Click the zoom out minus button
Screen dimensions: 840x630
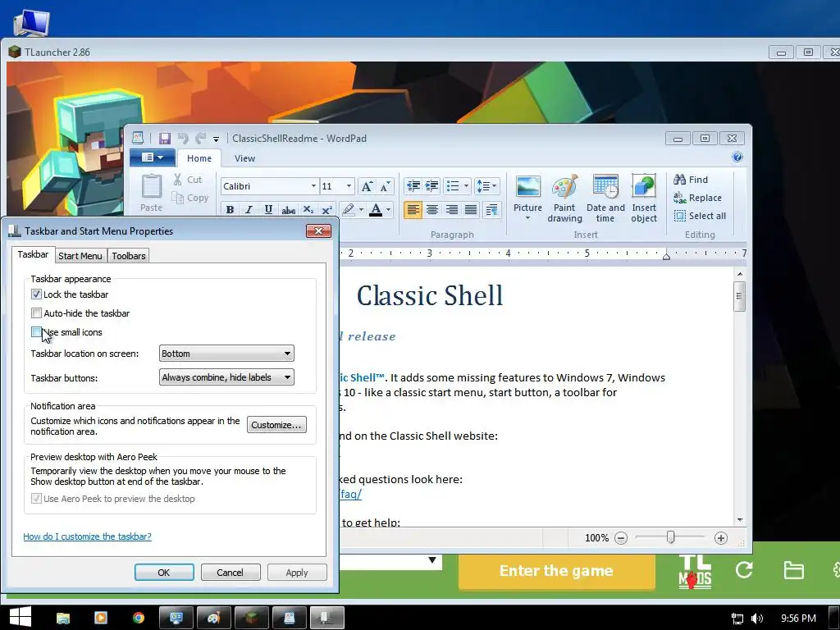tap(621, 538)
